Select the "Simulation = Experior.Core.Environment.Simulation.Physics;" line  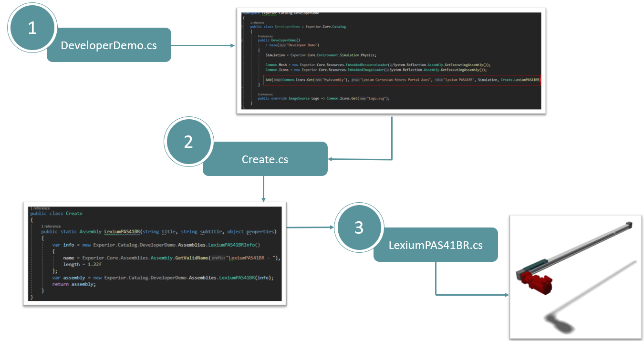[321, 55]
